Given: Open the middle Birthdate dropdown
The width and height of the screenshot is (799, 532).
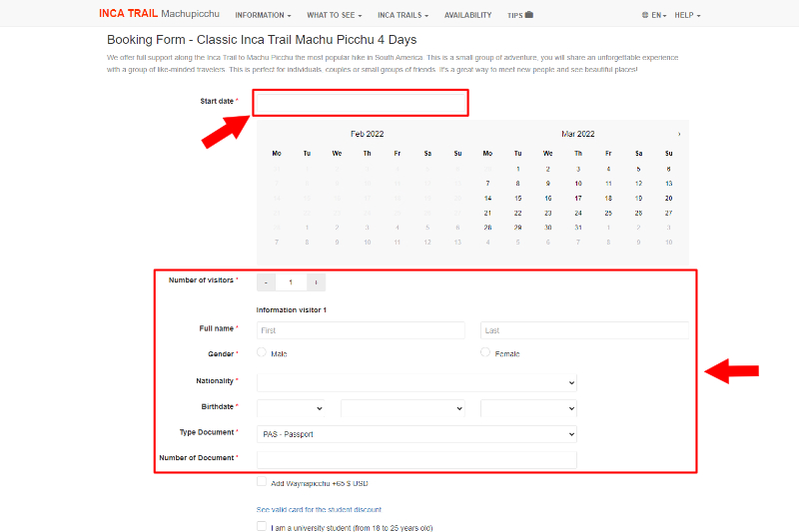Looking at the screenshot, I should pos(402,408).
